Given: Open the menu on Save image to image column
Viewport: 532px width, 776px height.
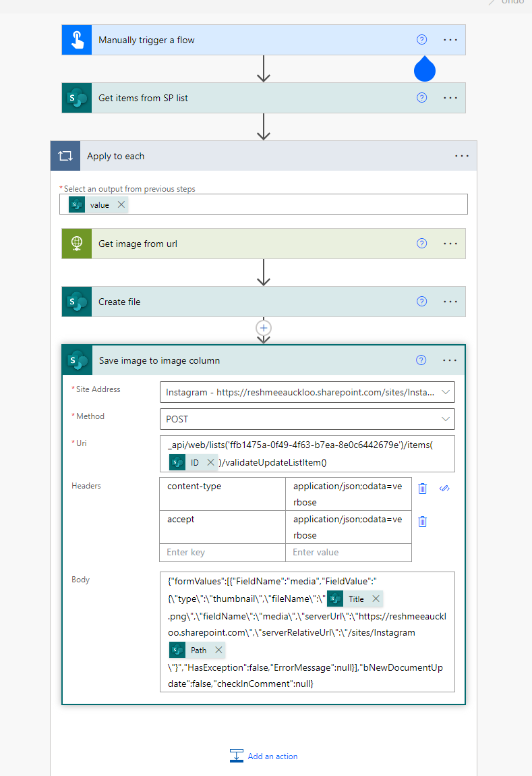Looking at the screenshot, I should pos(450,360).
